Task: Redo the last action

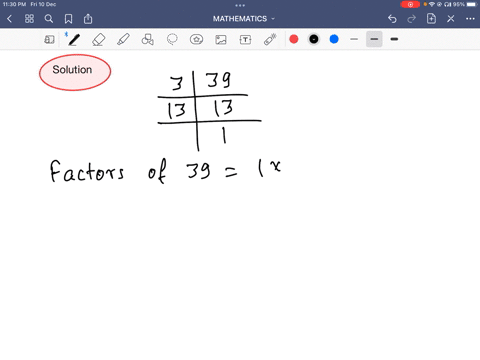Action: click(x=412, y=19)
